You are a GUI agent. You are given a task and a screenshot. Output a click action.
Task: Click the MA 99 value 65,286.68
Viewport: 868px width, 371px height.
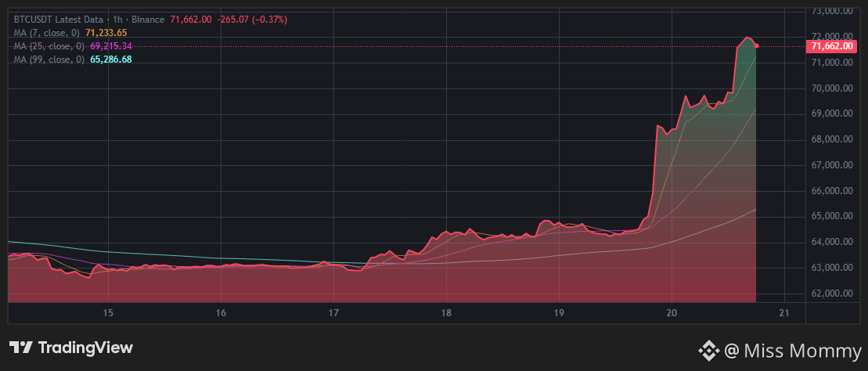click(110, 59)
